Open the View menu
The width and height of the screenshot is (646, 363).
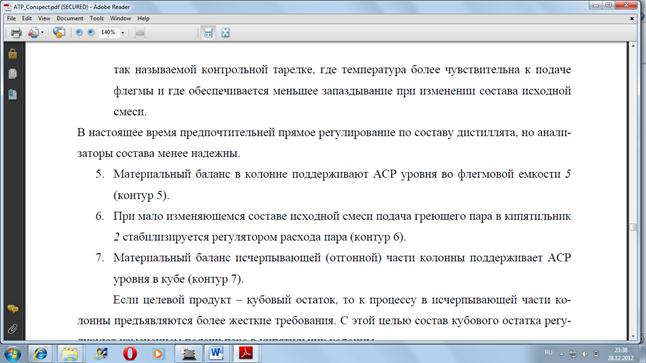(x=44, y=19)
